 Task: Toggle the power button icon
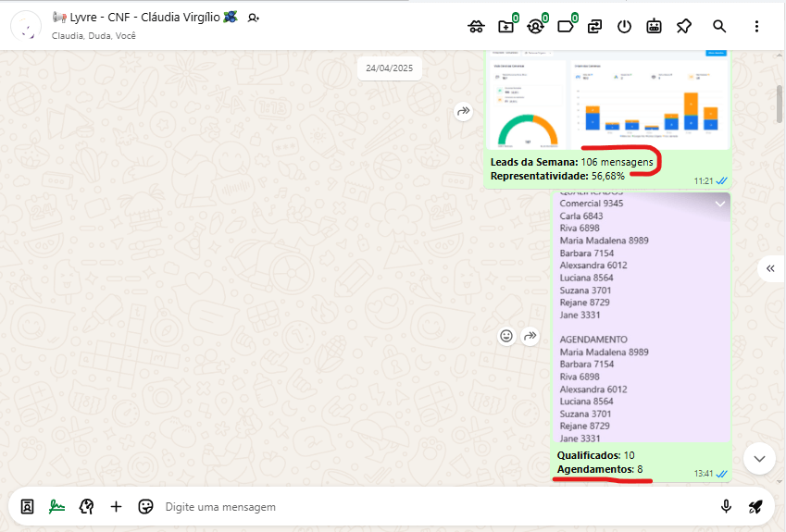(x=624, y=26)
